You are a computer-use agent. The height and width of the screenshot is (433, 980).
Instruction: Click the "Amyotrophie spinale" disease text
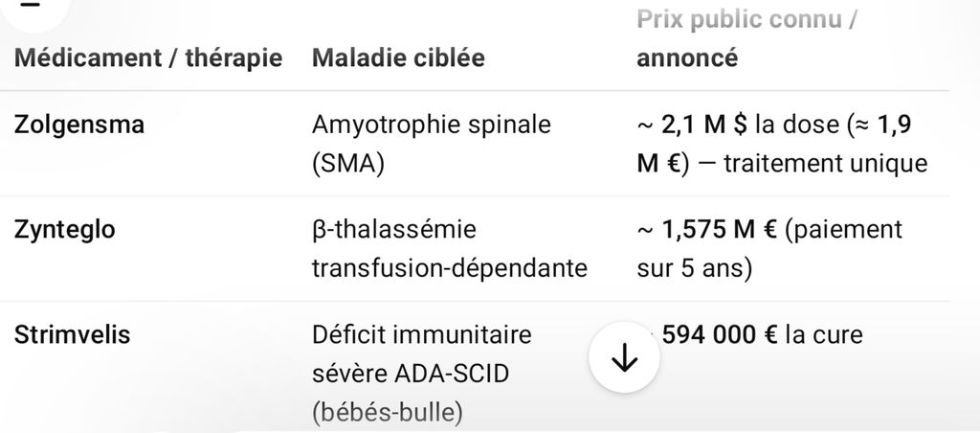[432, 125]
